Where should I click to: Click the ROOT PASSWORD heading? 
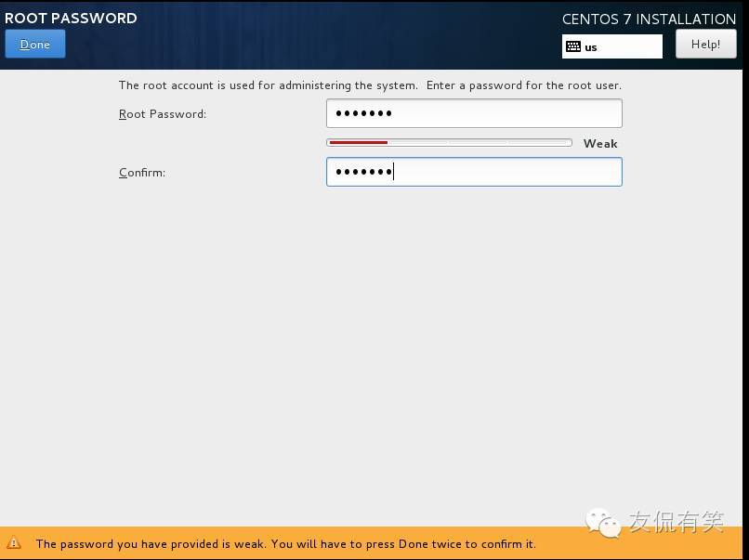tap(71, 18)
